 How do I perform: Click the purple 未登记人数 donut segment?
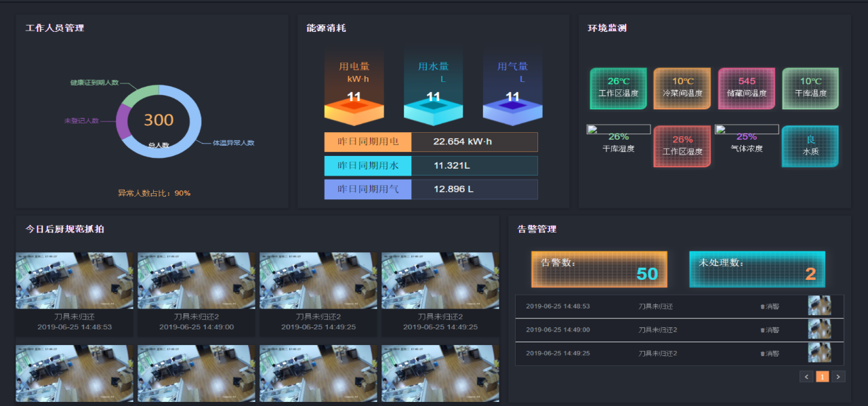coord(121,123)
